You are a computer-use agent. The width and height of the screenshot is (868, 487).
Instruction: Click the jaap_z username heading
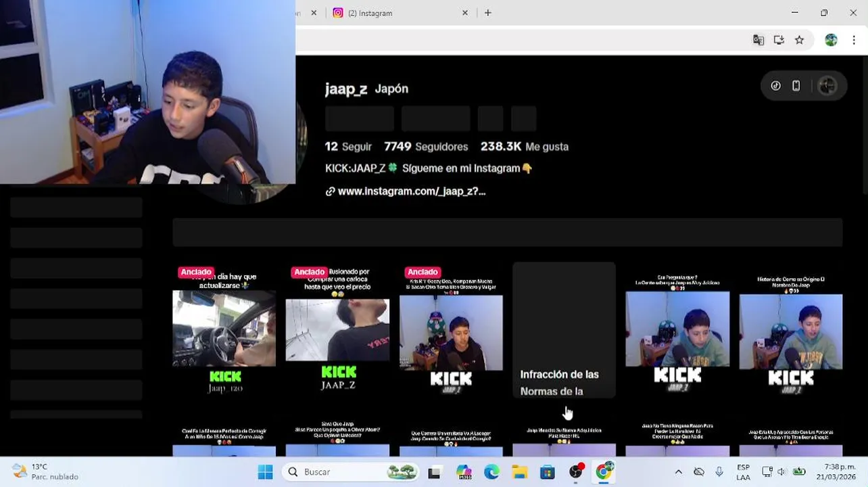[x=346, y=89]
